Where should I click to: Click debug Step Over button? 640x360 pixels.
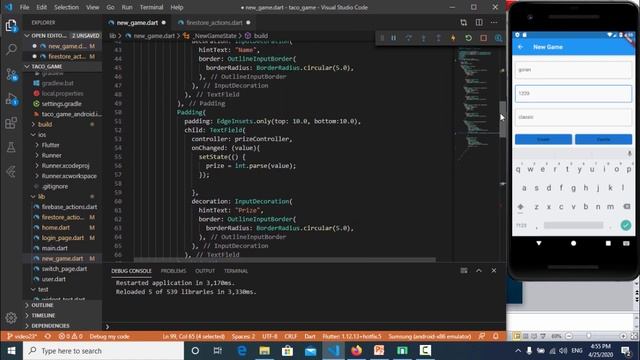pyautogui.click(x=409, y=38)
